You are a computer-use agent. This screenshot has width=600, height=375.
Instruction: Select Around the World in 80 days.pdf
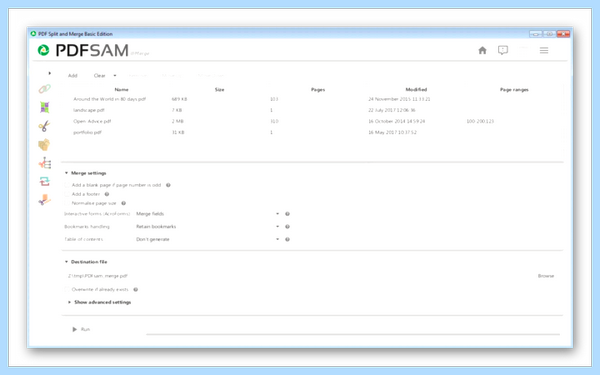[109, 99]
